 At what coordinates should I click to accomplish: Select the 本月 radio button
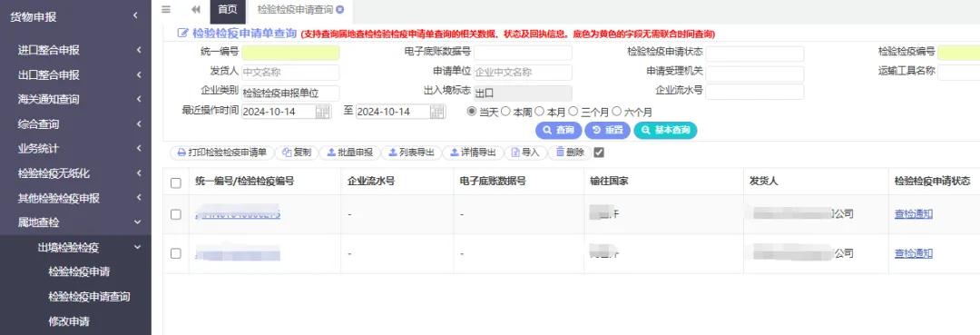click(539, 112)
